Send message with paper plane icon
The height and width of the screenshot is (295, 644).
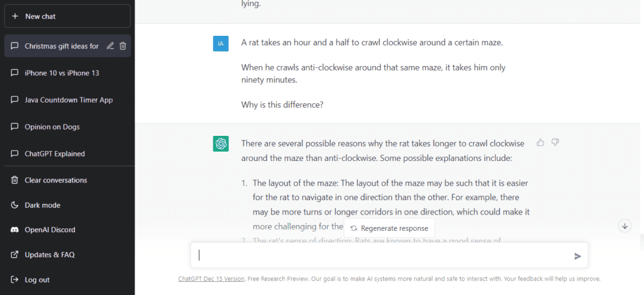577,256
